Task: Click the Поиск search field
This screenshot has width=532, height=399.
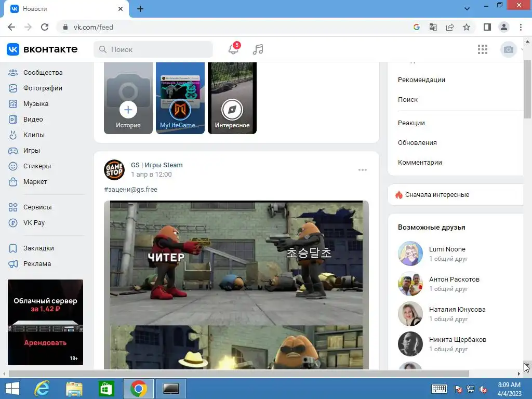Action: pos(153,49)
